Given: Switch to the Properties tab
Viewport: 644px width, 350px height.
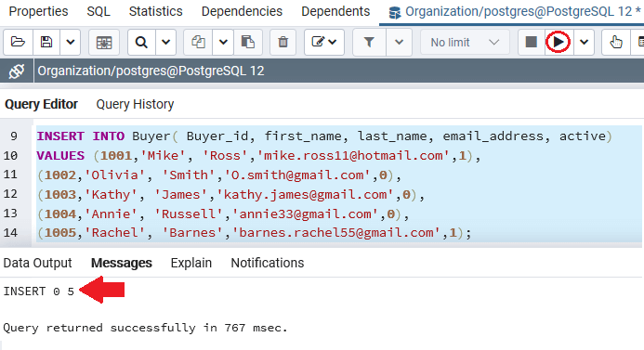Looking at the screenshot, I should coord(39,11).
